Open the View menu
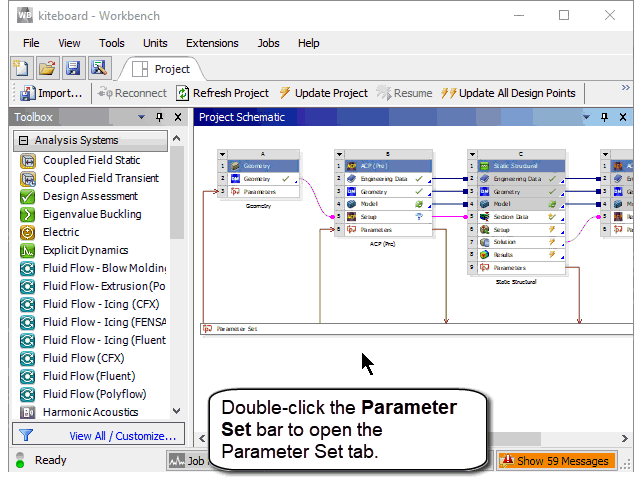 pos(69,43)
